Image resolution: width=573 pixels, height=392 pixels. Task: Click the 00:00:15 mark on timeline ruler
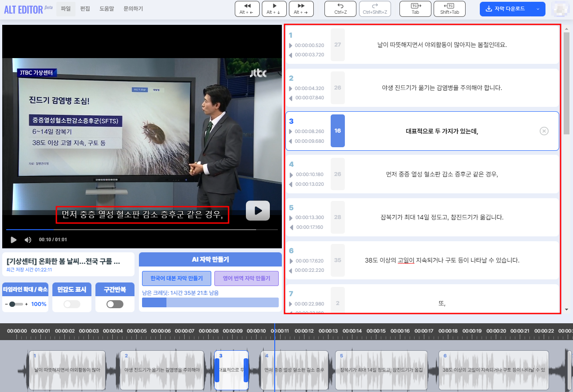376,331
